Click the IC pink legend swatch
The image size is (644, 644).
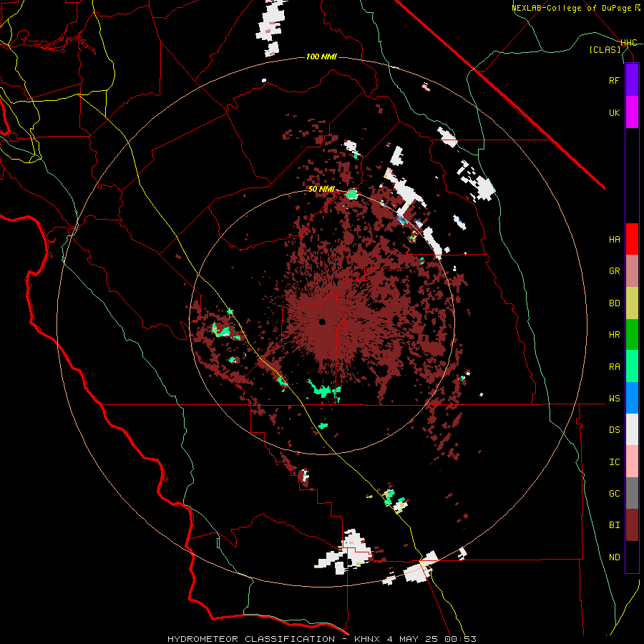coord(632,462)
